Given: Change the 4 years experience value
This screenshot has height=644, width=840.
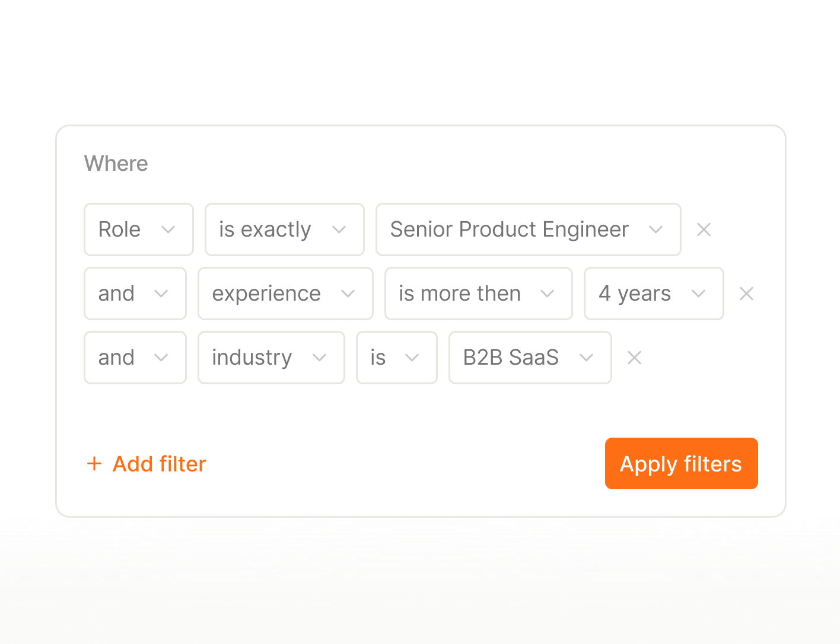Looking at the screenshot, I should point(653,294).
